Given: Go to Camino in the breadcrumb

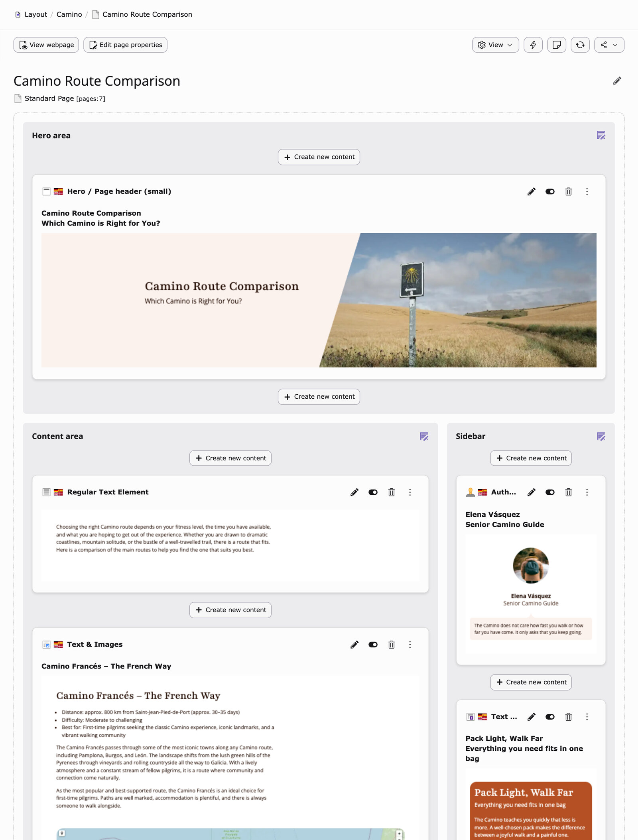Looking at the screenshot, I should click(69, 14).
